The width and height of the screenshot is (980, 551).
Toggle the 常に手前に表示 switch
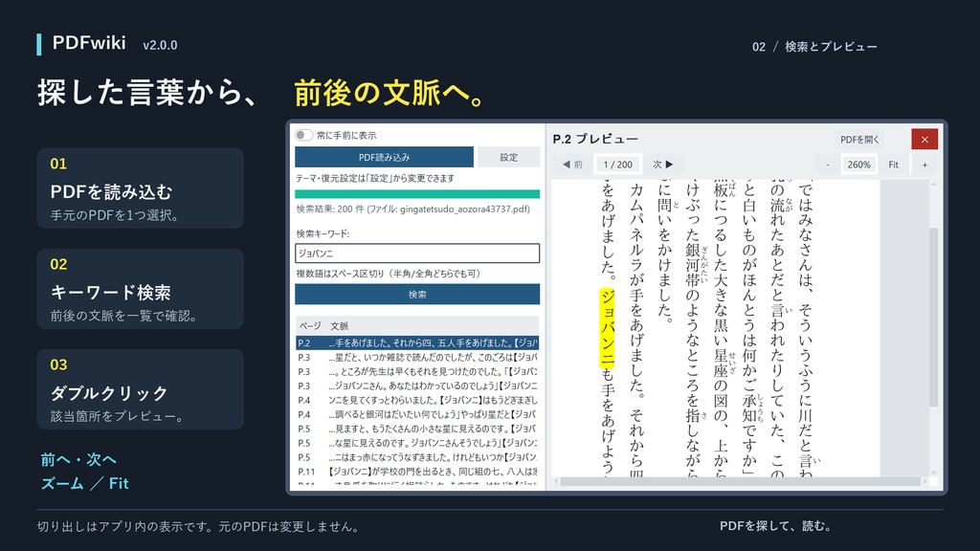(x=303, y=135)
